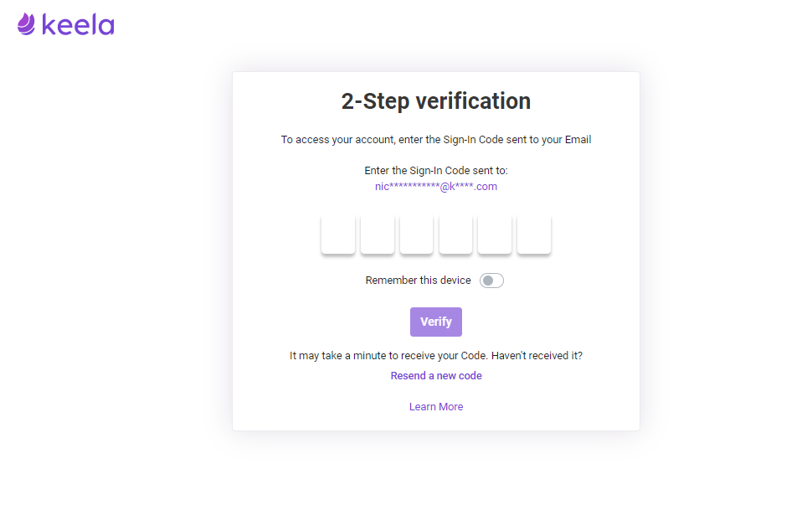Screen dimensions: 812x510
Task: Open the Learn More link
Action: [436, 407]
